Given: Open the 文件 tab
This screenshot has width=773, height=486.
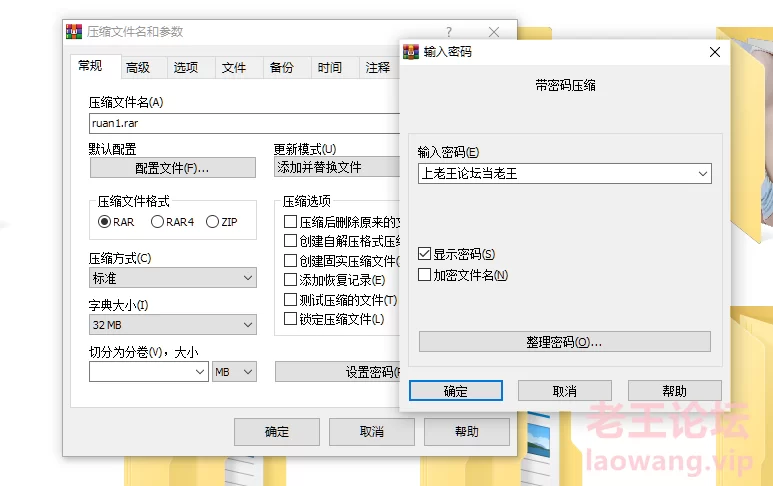Looking at the screenshot, I should 234,68.
